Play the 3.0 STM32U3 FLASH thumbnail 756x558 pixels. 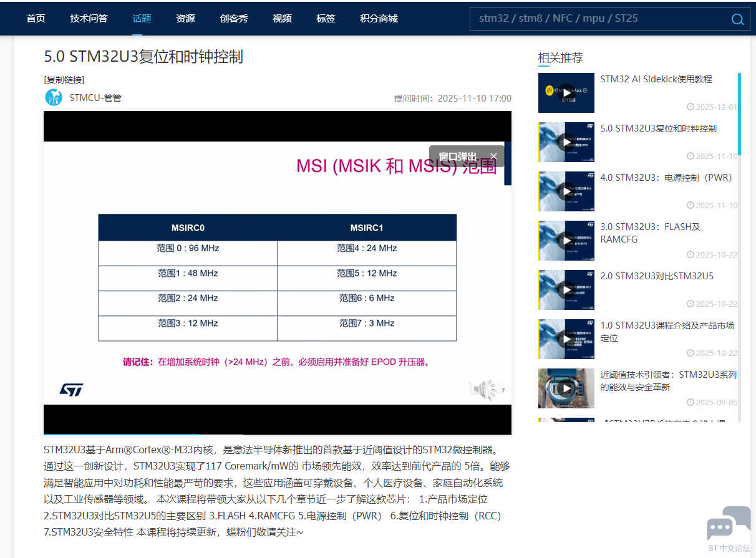(566, 241)
